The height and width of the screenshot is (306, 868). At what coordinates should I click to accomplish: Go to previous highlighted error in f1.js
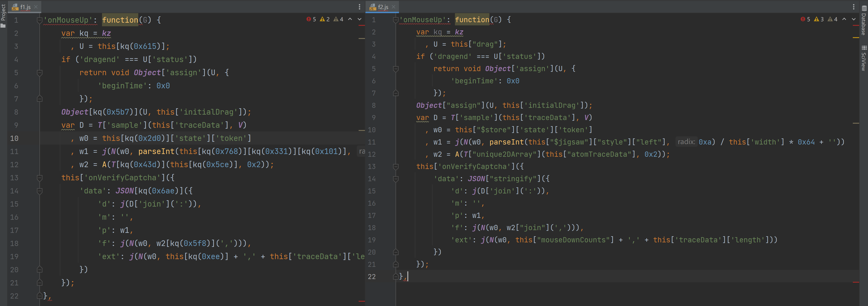point(350,19)
